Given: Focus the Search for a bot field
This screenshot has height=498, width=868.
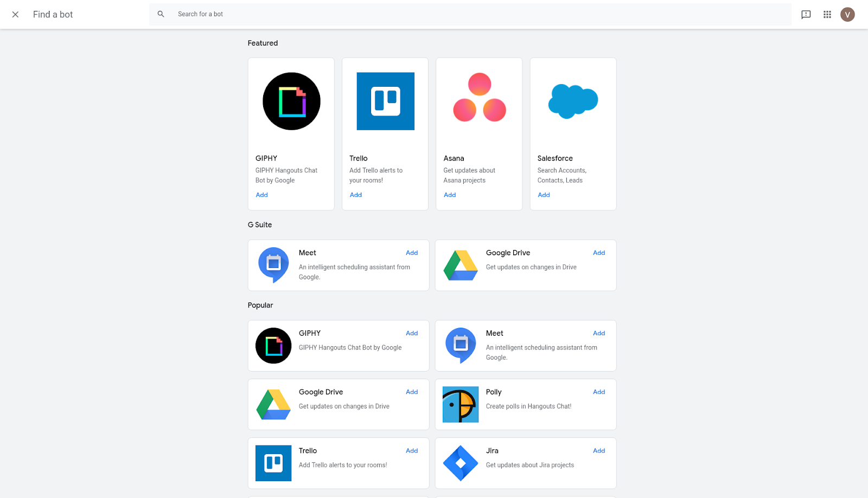Looking at the screenshot, I should coord(470,14).
